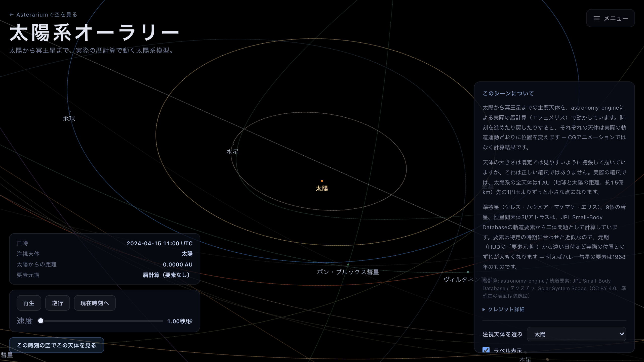Image resolution: width=644 pixels, height=362 pixels.
Task: Click この時刻の空でこの天体を見る button
Action: (x=57, y=345)
